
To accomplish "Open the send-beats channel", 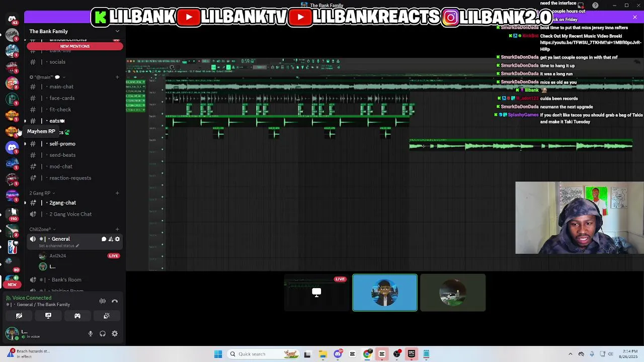I will tap(74, 155).
